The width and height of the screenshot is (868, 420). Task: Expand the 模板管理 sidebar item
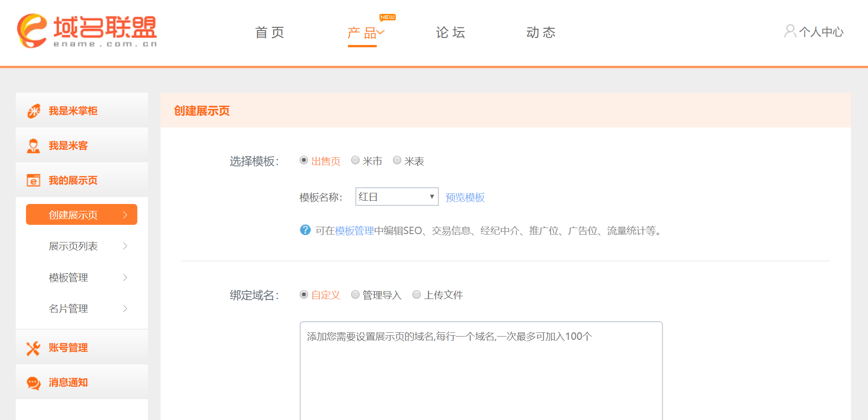tap(68, 277)
